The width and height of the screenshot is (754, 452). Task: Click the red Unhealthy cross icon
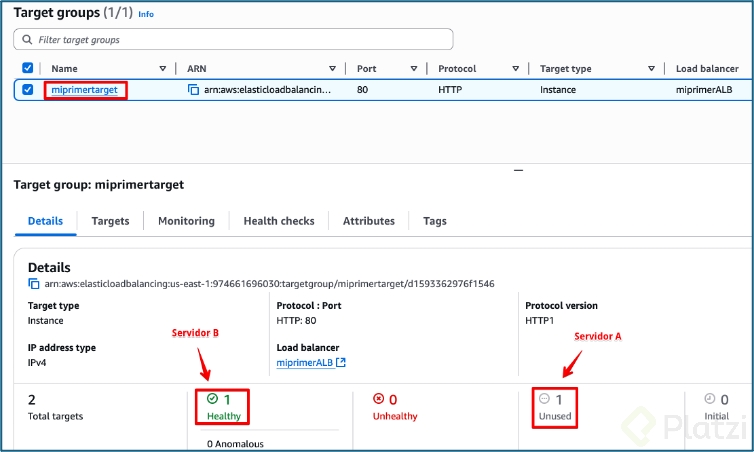tap(379, 399)
